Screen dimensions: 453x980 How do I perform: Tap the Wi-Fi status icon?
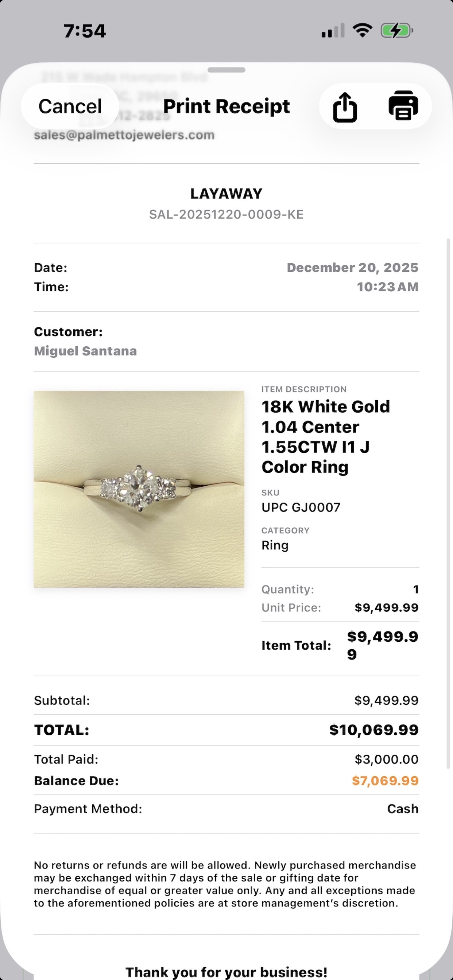coord(362,30)
